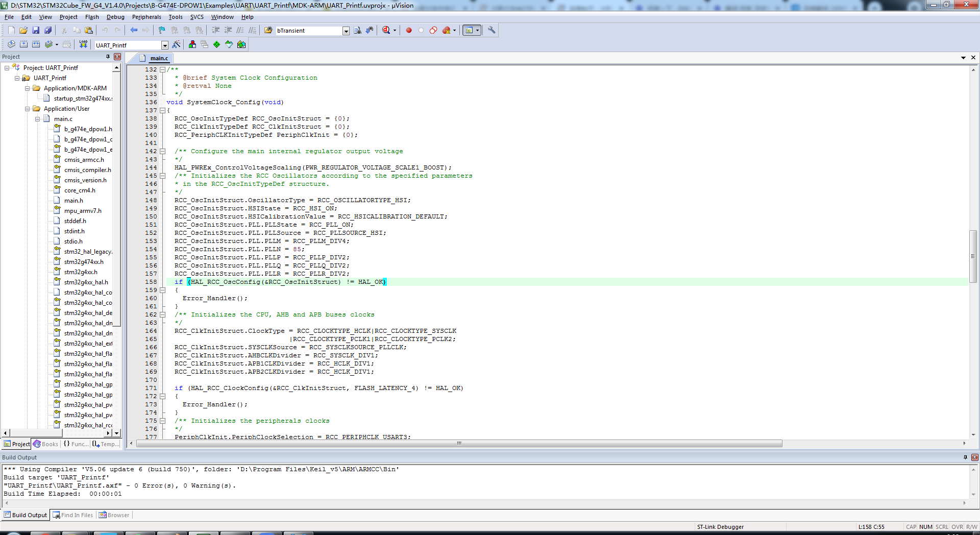Viewport: 980px width, 535px height.
Task: Download to flash with the LOAD icon
Action: click(x=83, y=45)
